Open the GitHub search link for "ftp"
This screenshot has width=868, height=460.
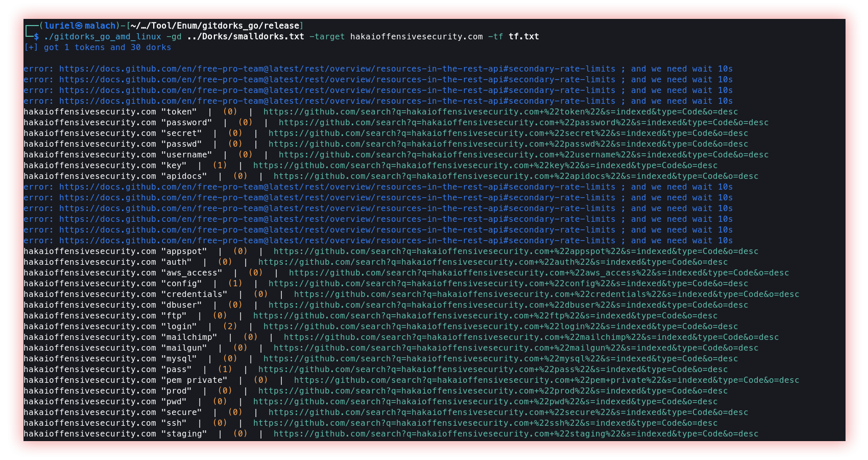485,316
